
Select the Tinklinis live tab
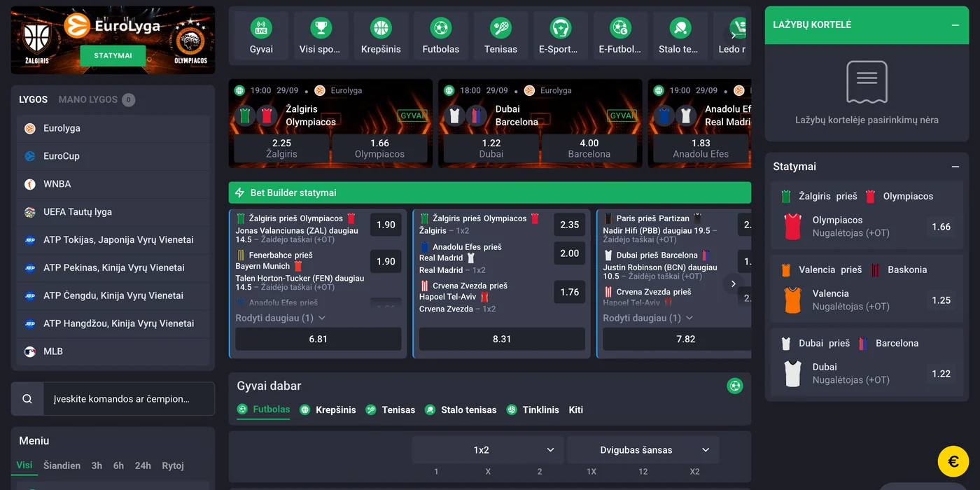click(533, 410)
